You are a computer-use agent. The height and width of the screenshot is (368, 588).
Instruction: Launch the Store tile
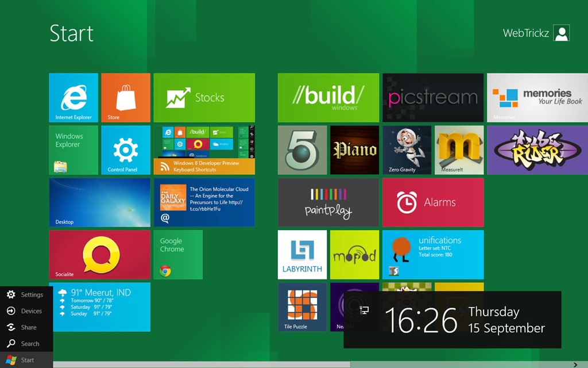[126, 98]
